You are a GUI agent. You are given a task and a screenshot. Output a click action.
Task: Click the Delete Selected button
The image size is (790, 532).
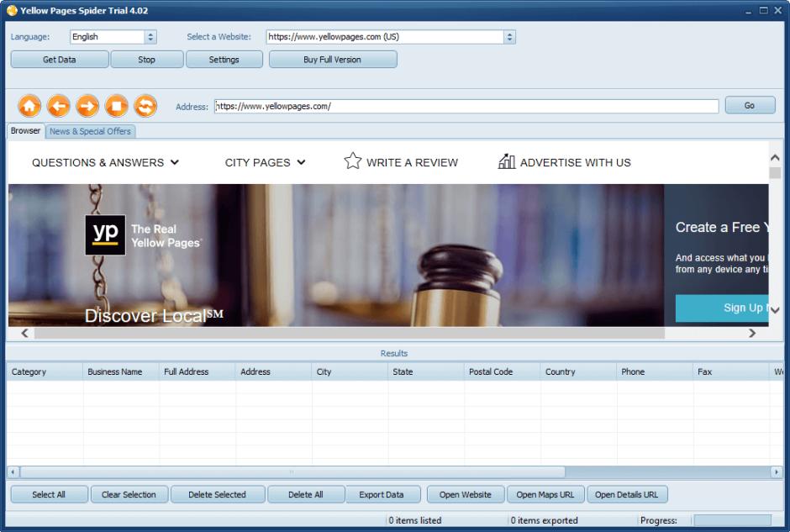point(217,495)
